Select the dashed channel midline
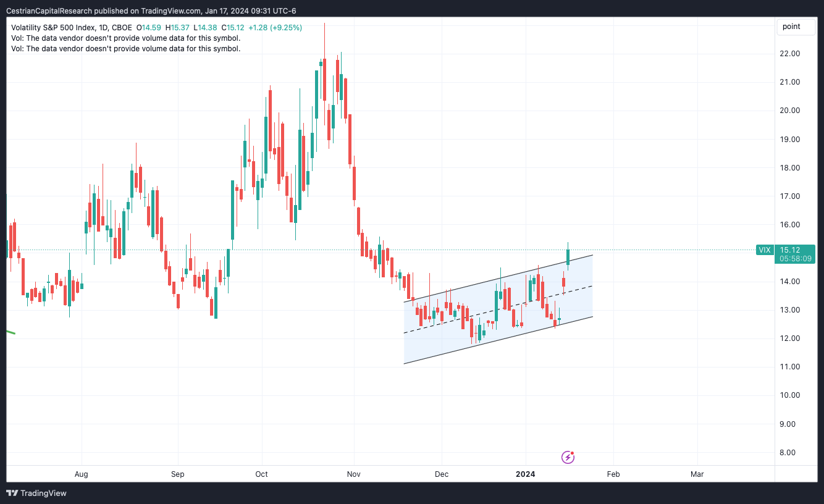 point(498,309)
